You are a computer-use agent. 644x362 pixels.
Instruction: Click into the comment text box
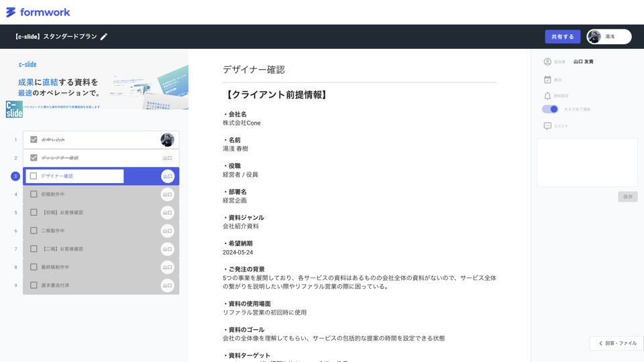pyautogui.click(x=587, y=162)
